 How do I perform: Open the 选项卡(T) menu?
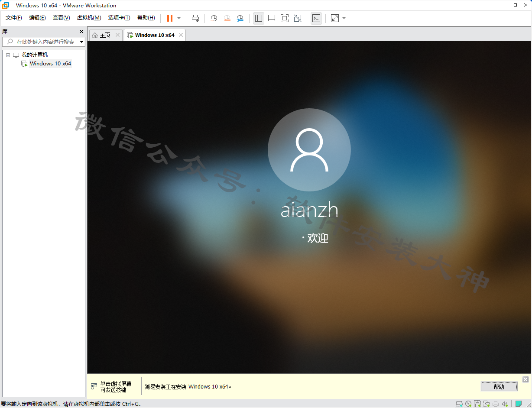119,18
